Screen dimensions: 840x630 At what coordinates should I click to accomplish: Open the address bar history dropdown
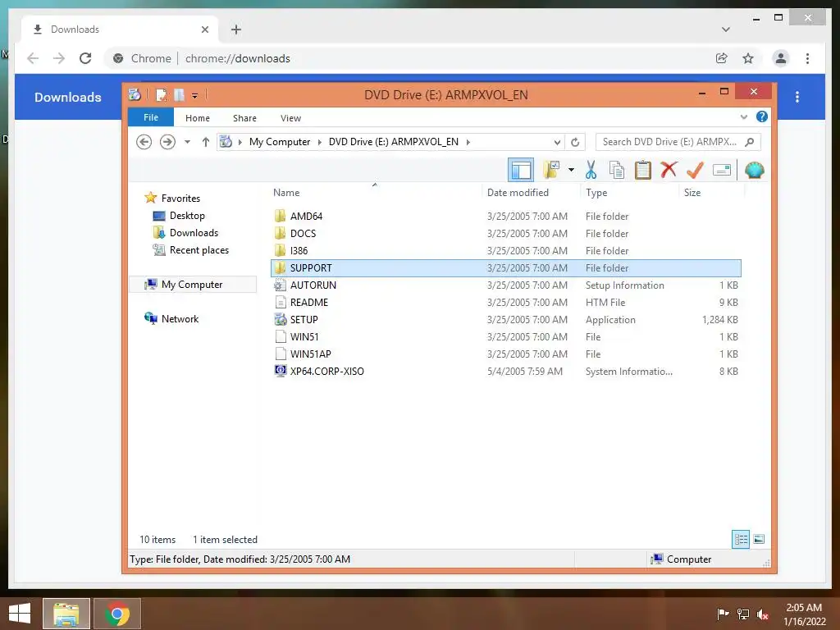[557, 142]
